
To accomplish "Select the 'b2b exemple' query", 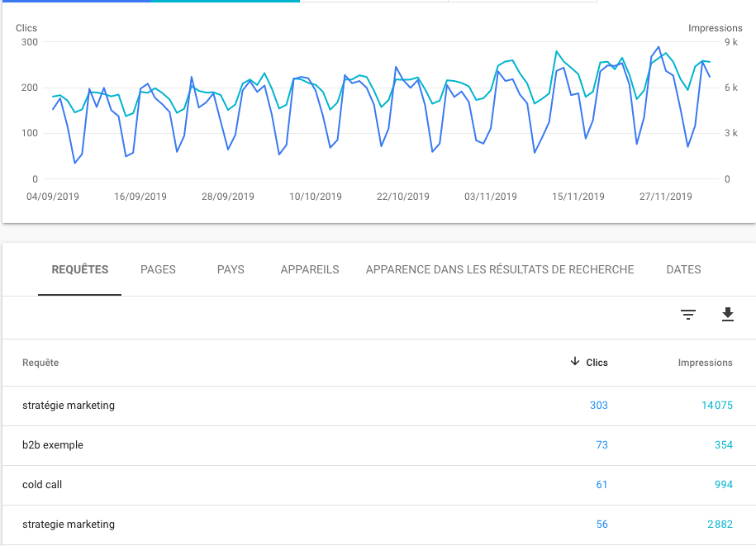I will (53, 444).
